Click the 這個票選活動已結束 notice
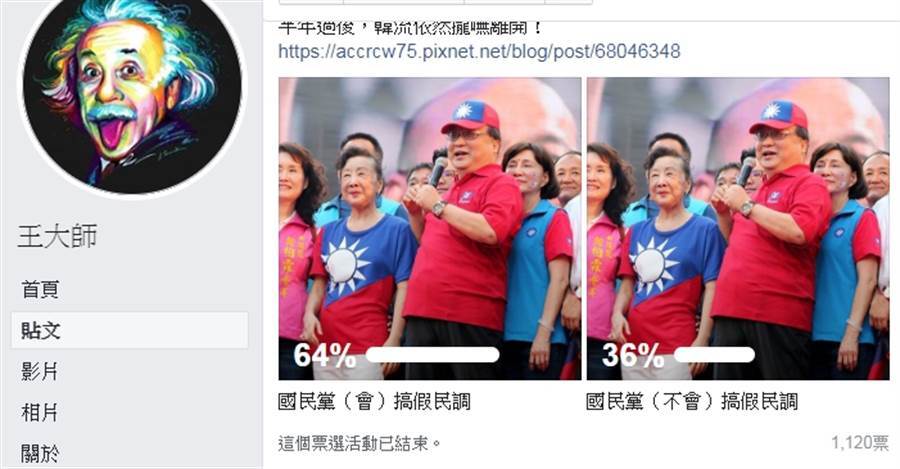Image resolution: width=900 pixels, height=469 pixels. pyautogui.click(x=360, y=444)
